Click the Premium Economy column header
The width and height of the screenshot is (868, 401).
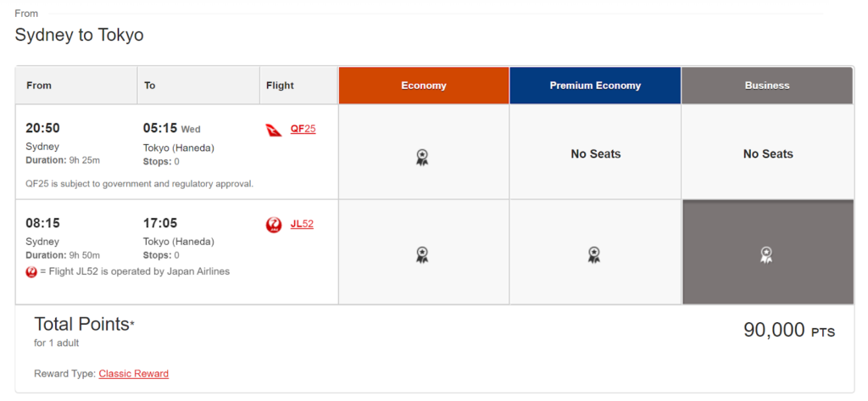pyautogui.click(x=595, y=86)
